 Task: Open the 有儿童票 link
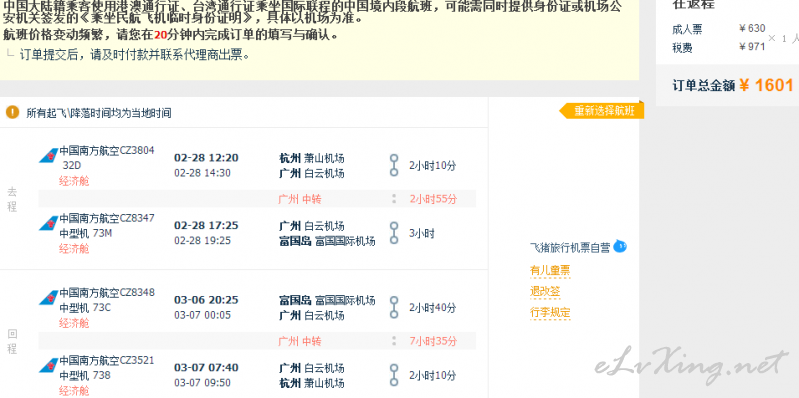tap(550, 271)
